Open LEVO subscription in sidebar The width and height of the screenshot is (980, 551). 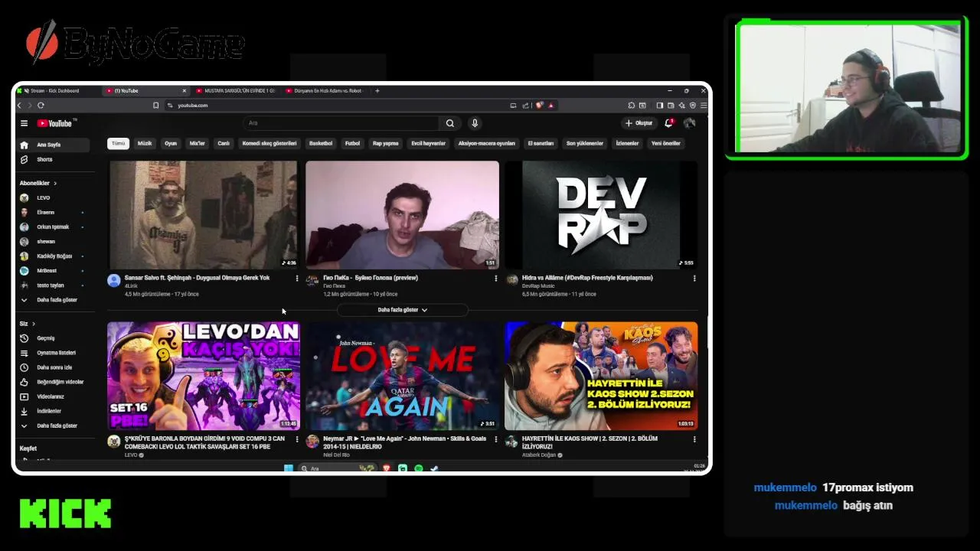click(x=54, y=197)
